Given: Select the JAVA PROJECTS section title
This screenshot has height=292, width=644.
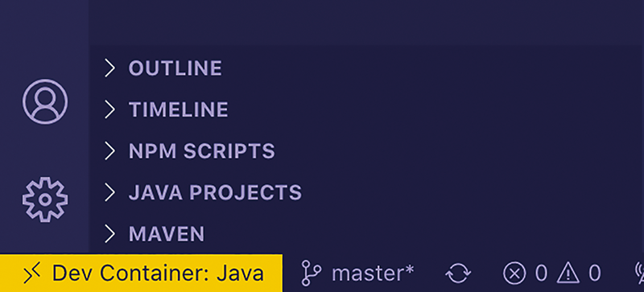Looking at the screenshot, I should [215, 192].
